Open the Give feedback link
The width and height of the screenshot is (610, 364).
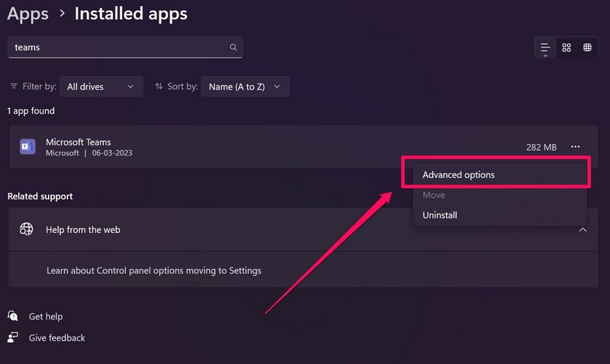click(57, 337)
